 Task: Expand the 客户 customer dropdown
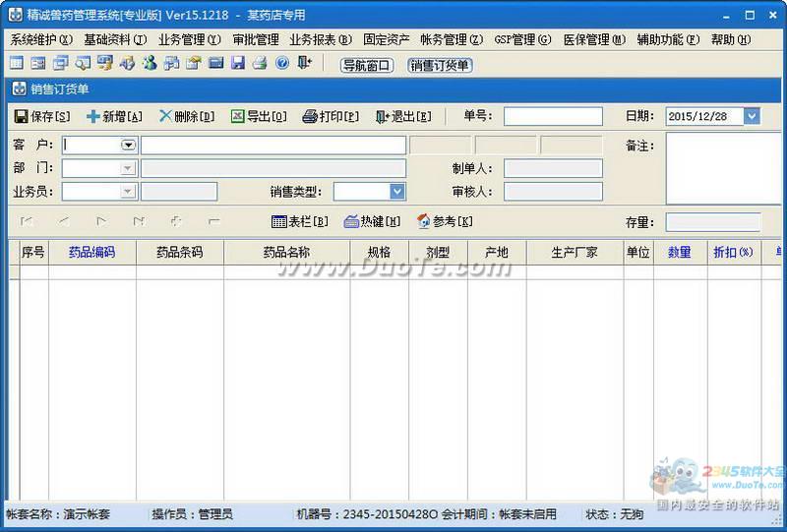(129, 145)
